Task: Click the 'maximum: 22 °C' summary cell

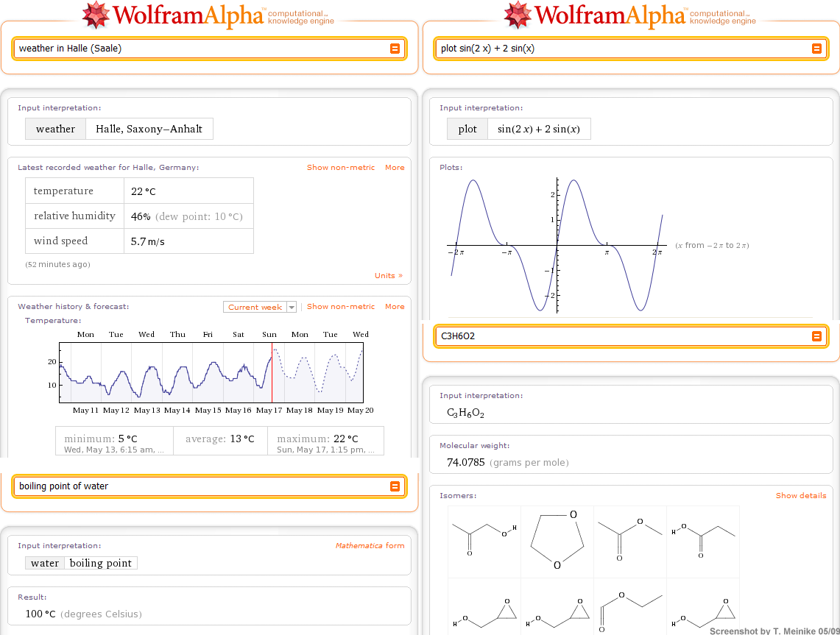Action: click(x=325, y=441)
